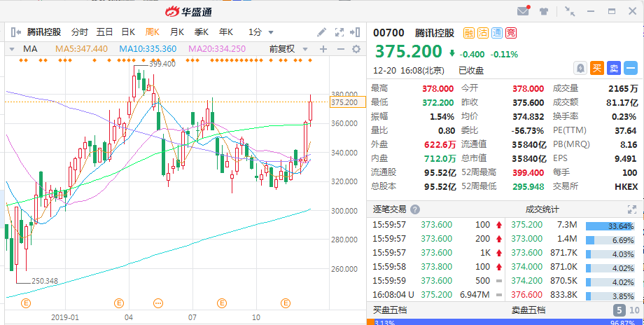Click the price alert bell icon
This screenshot has height=325, width=644.
580,68
